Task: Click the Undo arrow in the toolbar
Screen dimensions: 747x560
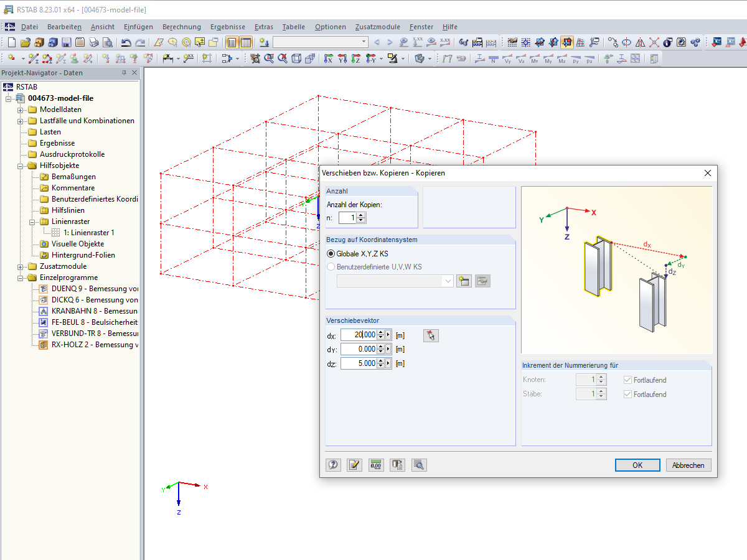Action: (126, 42)
